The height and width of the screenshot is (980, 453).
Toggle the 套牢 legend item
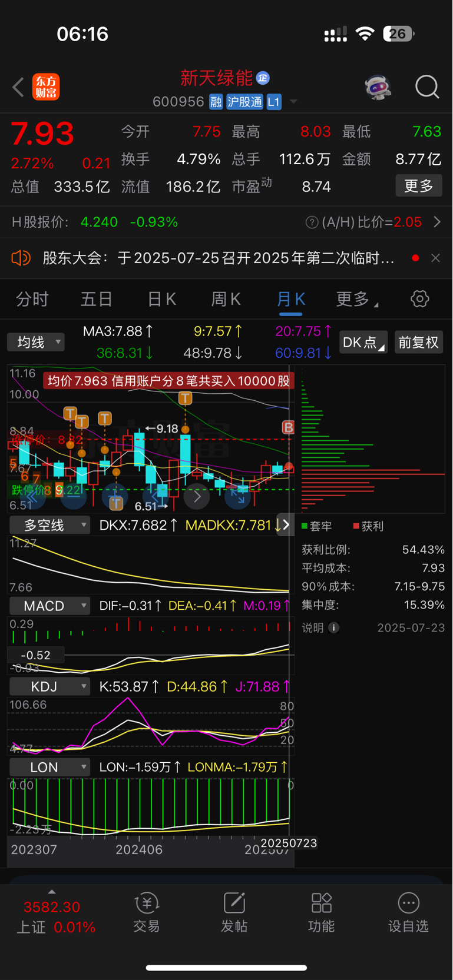click(x=317, y=526)
